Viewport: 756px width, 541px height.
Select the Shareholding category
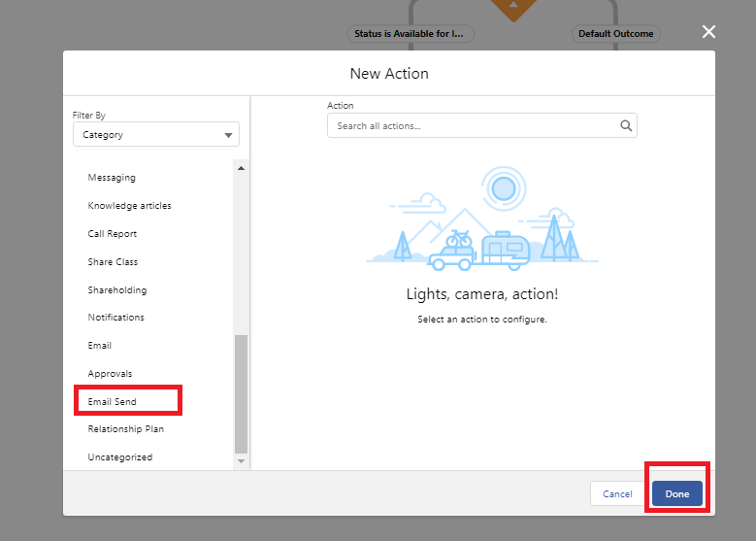tap(117, 290)
